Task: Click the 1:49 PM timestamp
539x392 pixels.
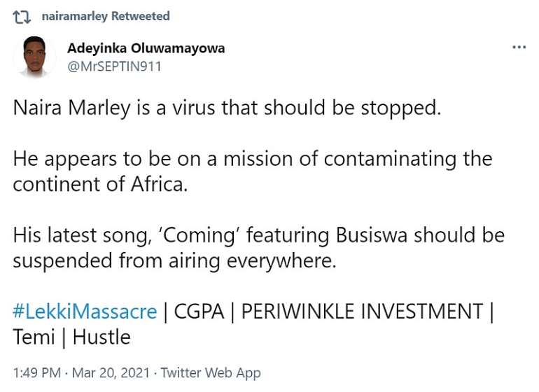Action: click(x=37, y=373)
